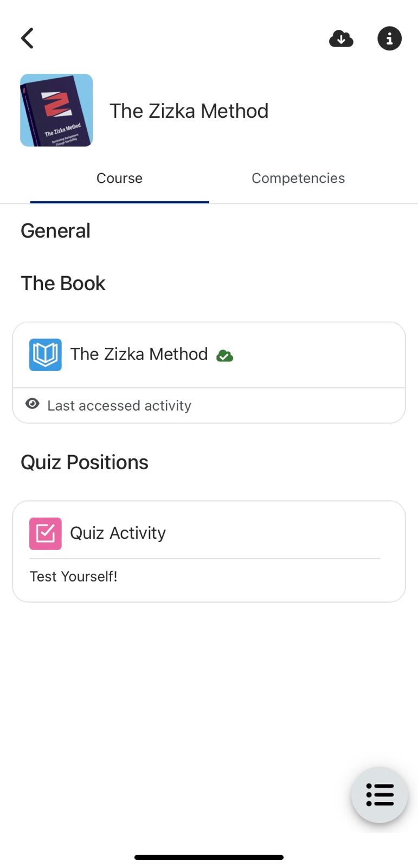Click the green downloaded cloud checkmark
This screenshot has width=418, height=868.
[x=224, y=356]
